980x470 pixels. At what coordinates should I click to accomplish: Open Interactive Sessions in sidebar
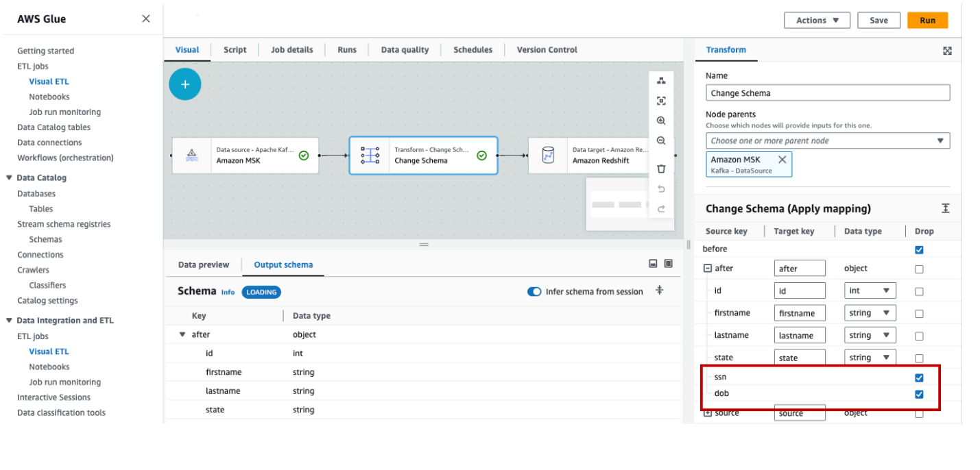54,397
